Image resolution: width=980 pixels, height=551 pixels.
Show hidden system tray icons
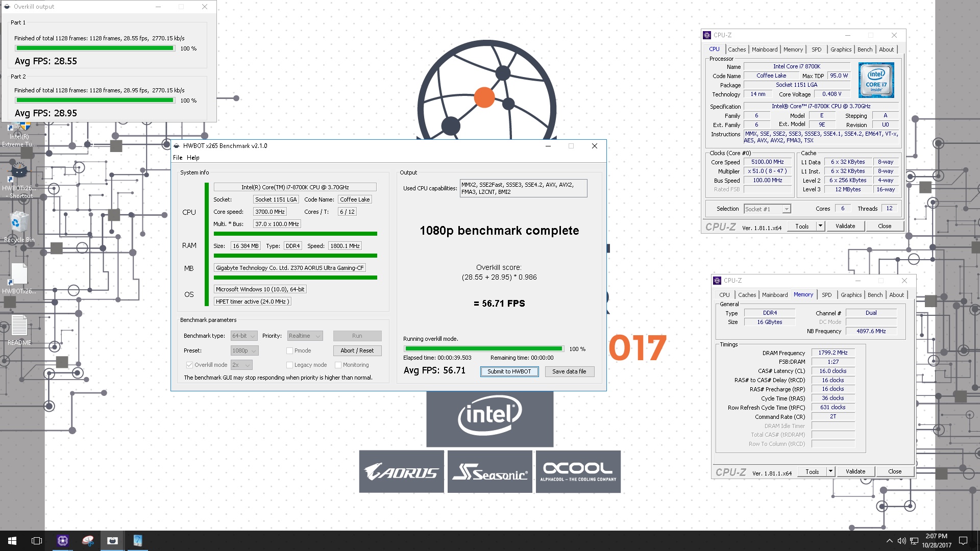890,541
